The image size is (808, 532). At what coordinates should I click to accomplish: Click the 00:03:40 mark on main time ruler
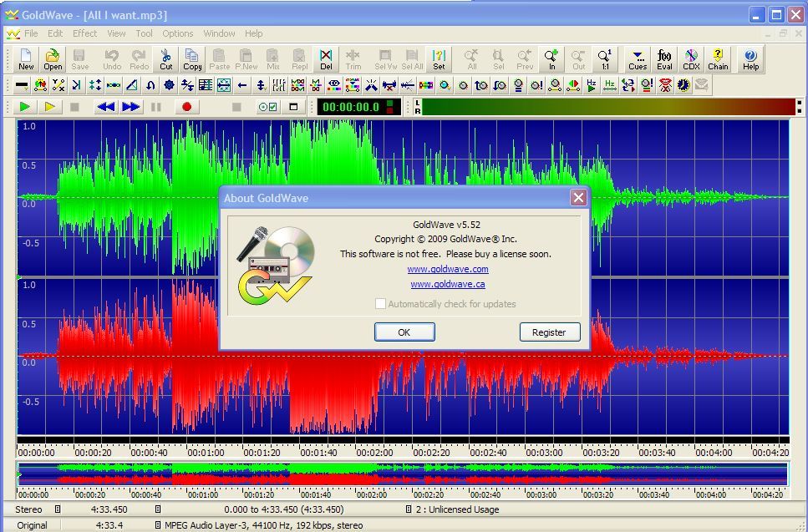click(657, 452)
